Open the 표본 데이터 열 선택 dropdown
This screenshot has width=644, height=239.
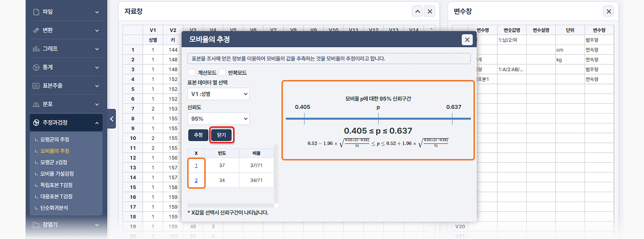[218, 94]
